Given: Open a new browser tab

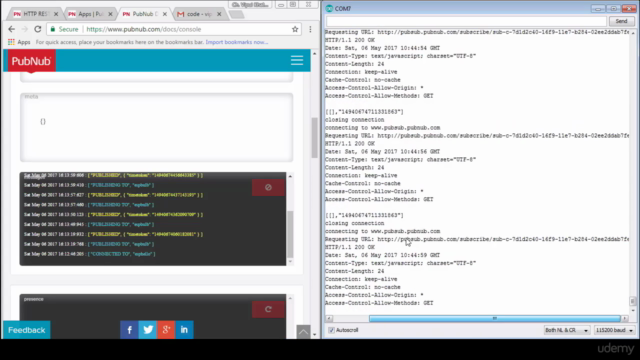Looking at the screenshot, I should (x=236, y=14).
